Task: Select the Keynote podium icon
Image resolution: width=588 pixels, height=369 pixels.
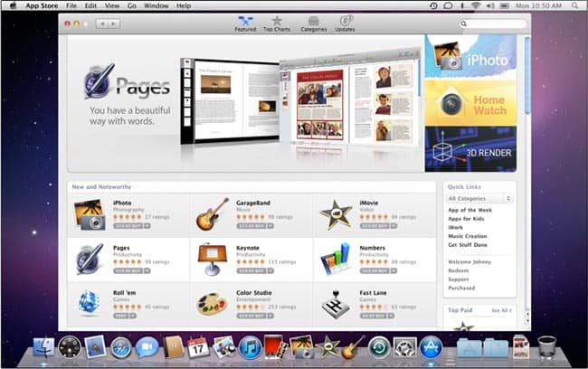Action: [x=212, y=258]
